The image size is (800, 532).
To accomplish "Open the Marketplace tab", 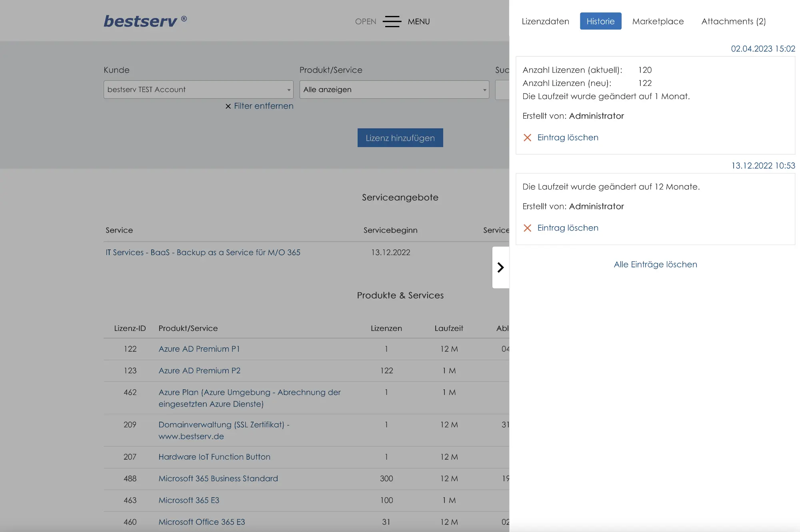I will pyautogui.click(x=658, y=21).
